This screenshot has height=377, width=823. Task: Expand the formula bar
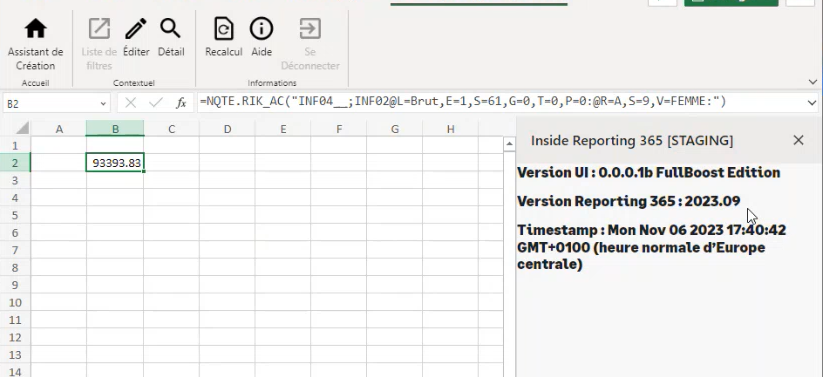point(813,102)
